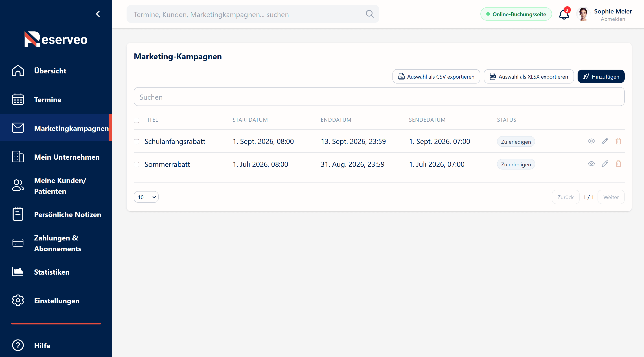
Task: Click the Zurück pagination button
Action: coord(565,197)
